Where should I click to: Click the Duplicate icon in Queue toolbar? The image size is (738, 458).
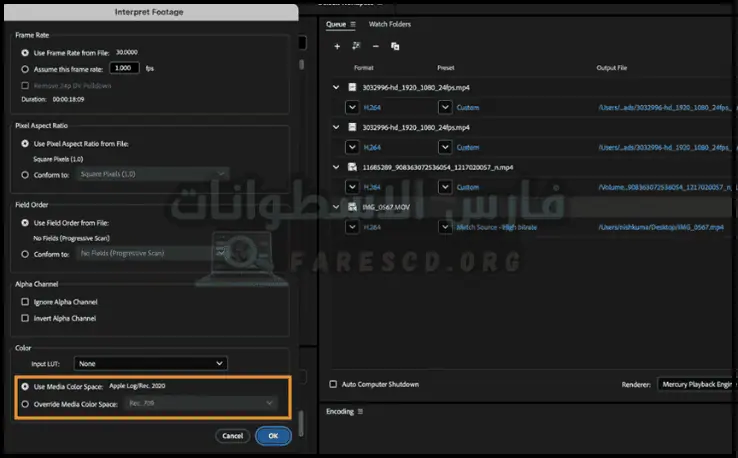(395, 46)
